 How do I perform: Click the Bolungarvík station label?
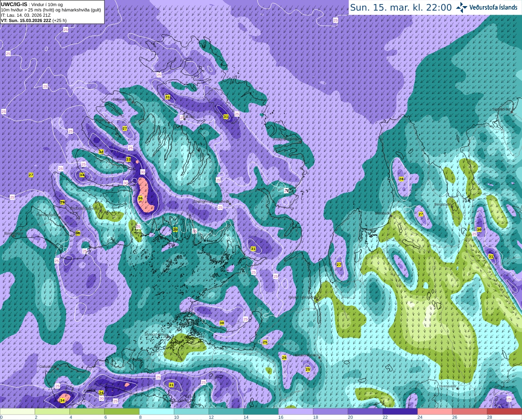click(122, 99)
